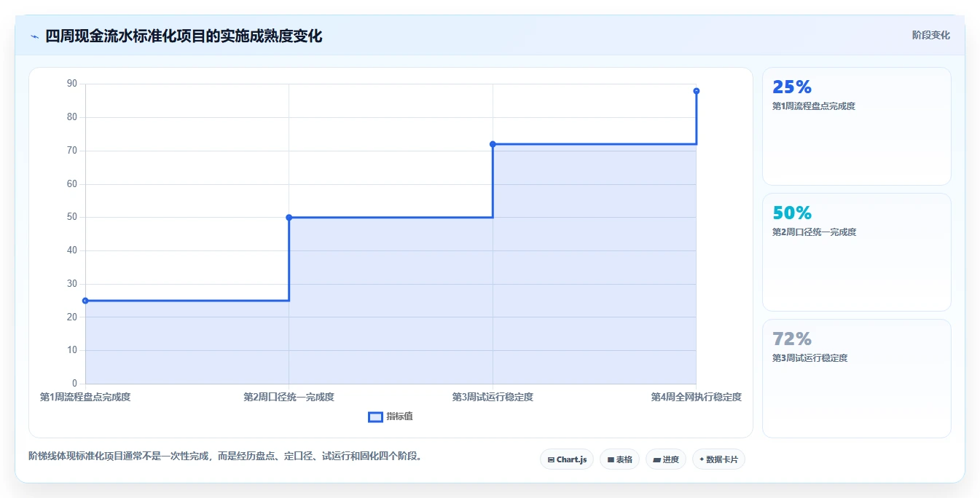Click x-axis label 第1周流程盘点完成度
Screen dimensions: 980x498
[x=85, y=397]
